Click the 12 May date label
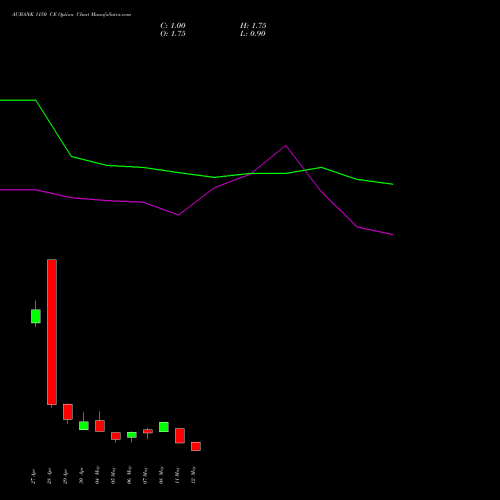This screenshot has width=500, height=500. [x=193, y=475]
